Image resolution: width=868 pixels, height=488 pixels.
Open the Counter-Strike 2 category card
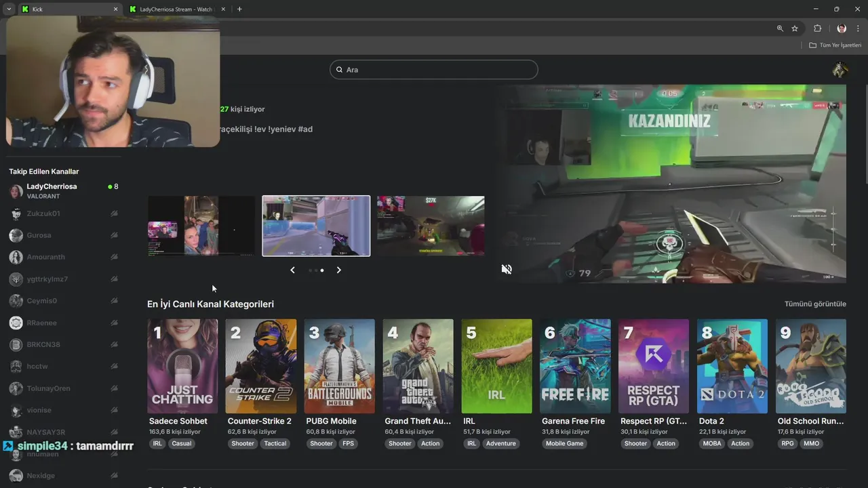(x=261, y=366)
